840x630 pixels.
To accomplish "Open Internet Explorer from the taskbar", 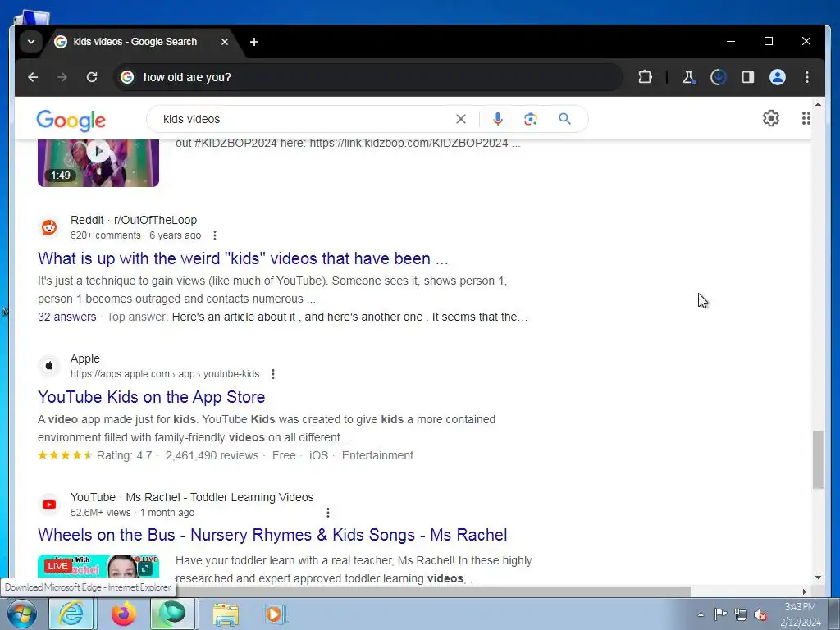I will [x=71, y=614].
